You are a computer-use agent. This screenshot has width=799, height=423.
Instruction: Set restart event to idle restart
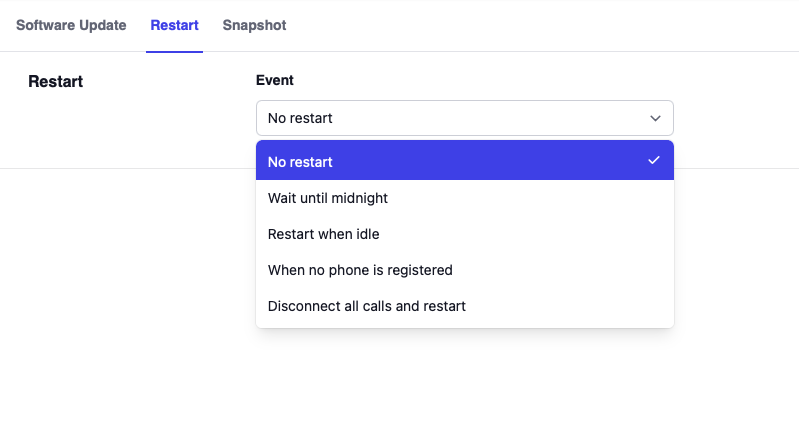click(323, 234)
